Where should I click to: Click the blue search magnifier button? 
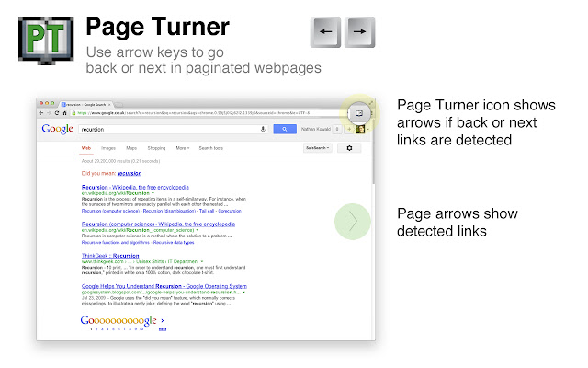(x=285, y=129)
